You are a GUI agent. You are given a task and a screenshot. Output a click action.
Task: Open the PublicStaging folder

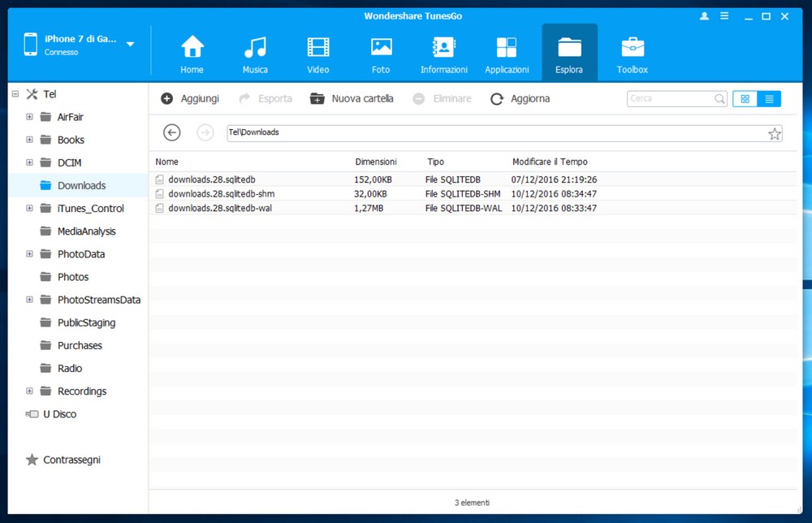pyautogui.click(x=87, y=322)
